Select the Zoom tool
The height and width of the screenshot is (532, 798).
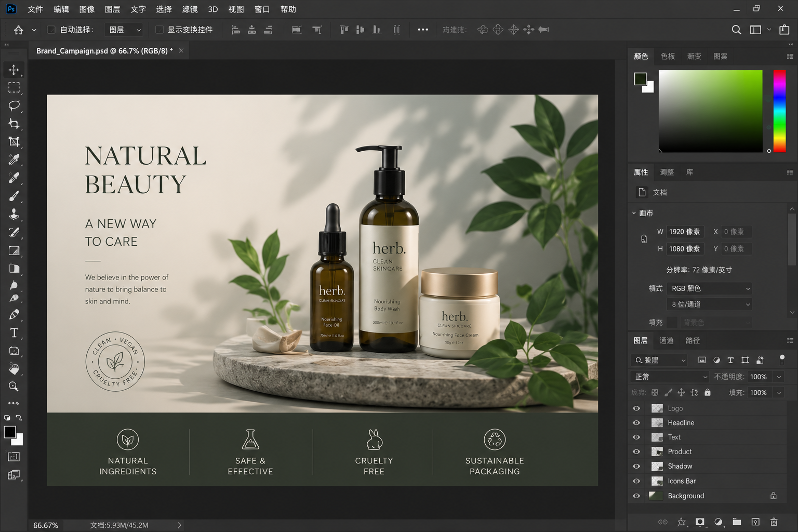click(x=14, y=387)
